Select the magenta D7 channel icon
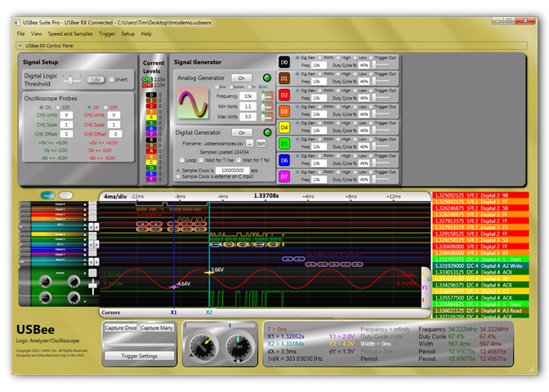 tap(284, 176)
